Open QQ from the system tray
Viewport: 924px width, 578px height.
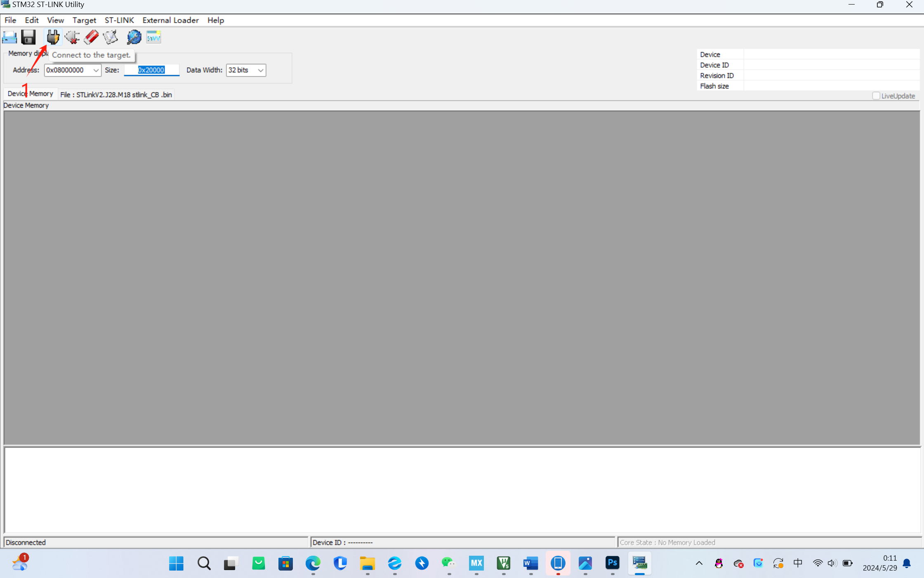click(x=719, y=563)
